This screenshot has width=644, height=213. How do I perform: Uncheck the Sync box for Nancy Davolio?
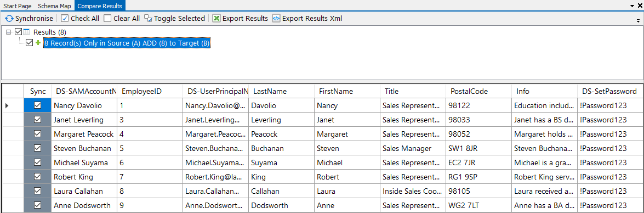38,106
